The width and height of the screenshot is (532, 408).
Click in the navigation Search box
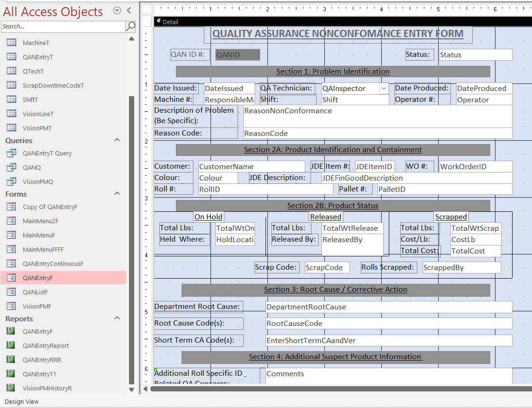pyautogui.click(x=63, y=26)
